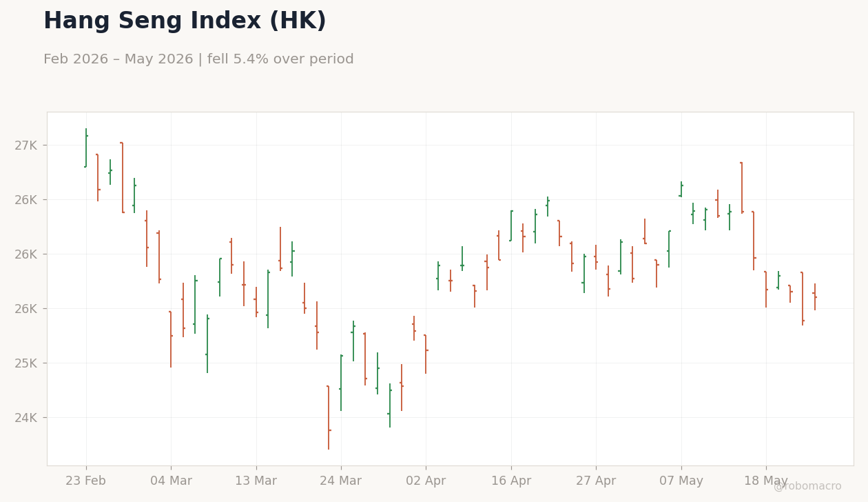Click the 07 May date label
Screen dimensions: 868x502
tap(681, 481)
